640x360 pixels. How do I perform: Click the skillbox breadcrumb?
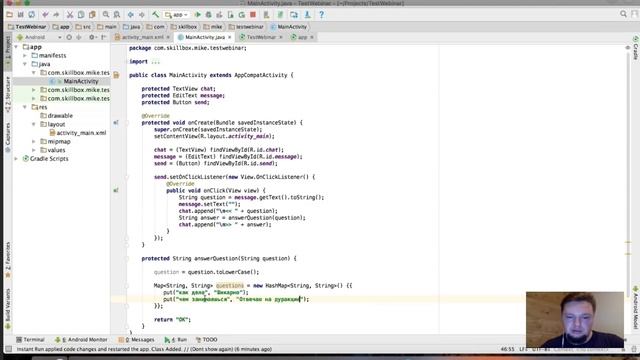coord(184,27)
